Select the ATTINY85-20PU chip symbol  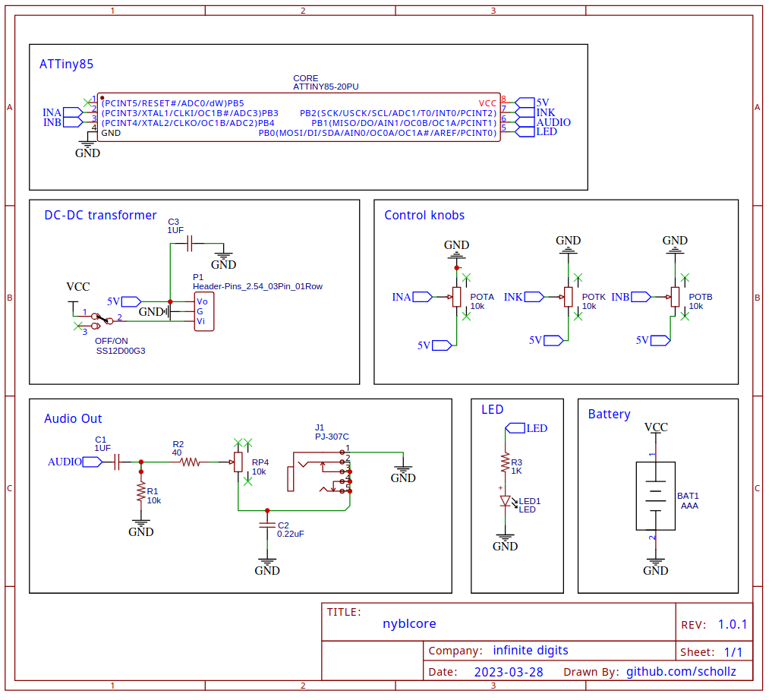point(301,118)
